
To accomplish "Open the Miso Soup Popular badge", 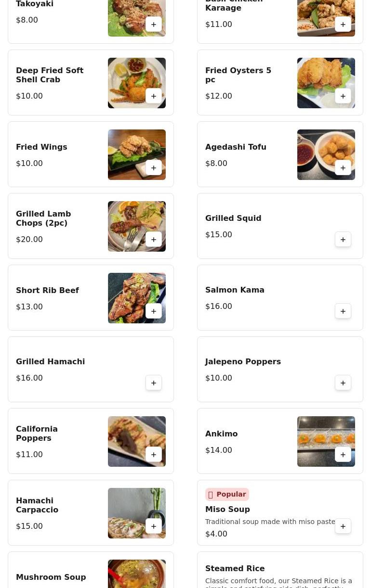I will (227, 494).
